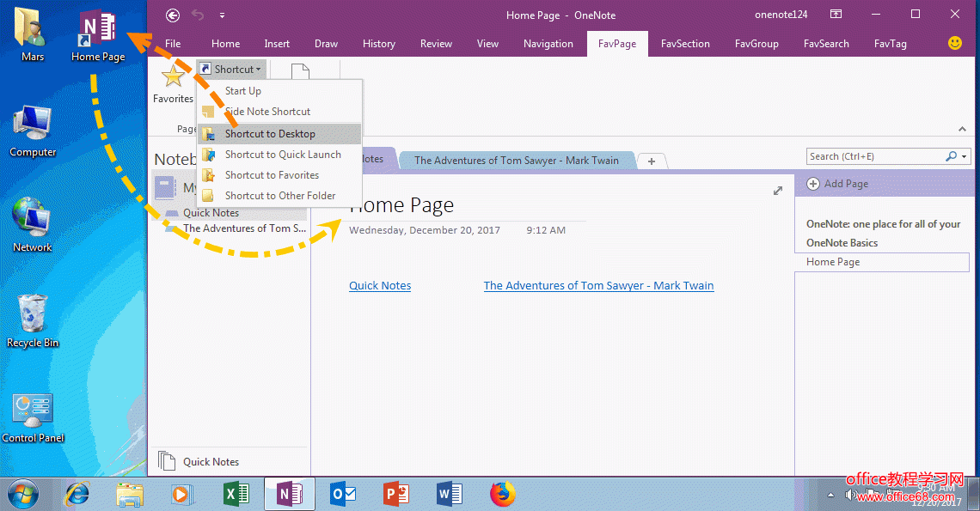
Task: Expand page to full view icon
Action: (778, 191)
